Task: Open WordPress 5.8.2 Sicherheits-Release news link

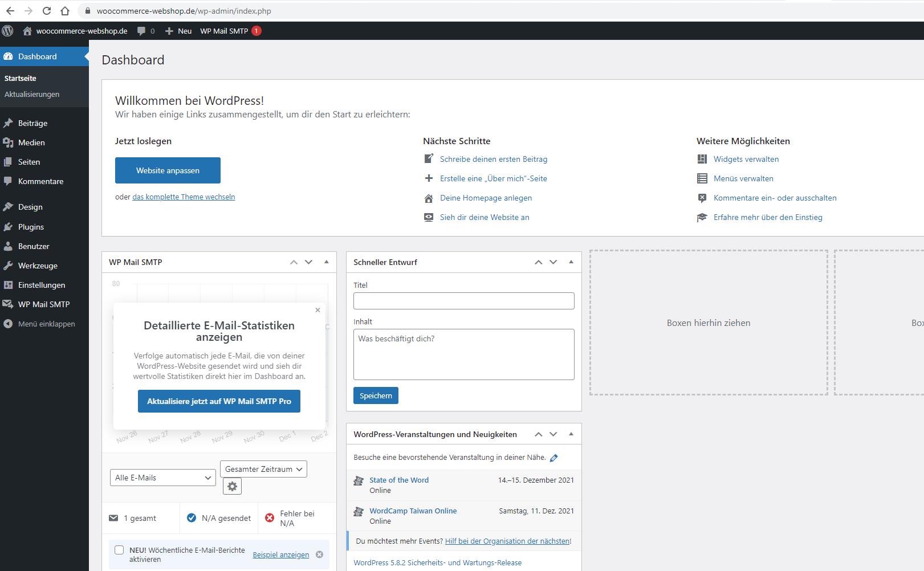Action: pyautogui.click(x=437, y=563)
